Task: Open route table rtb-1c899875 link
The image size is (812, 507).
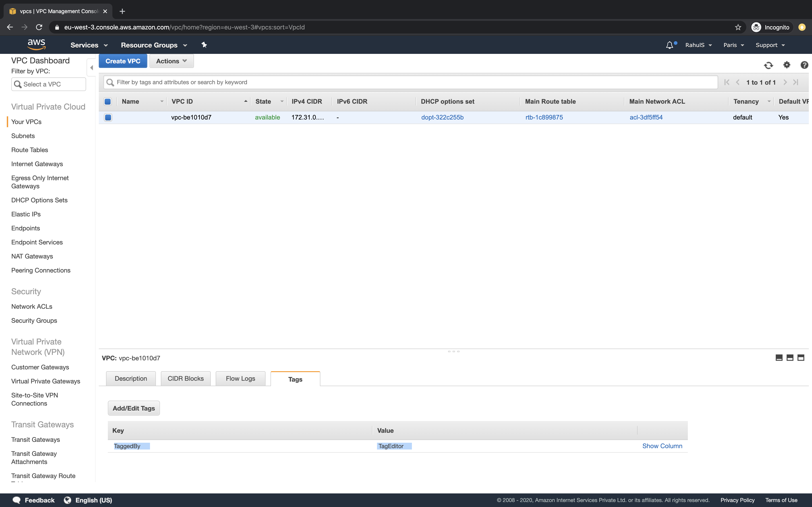Action: (544, 117)
